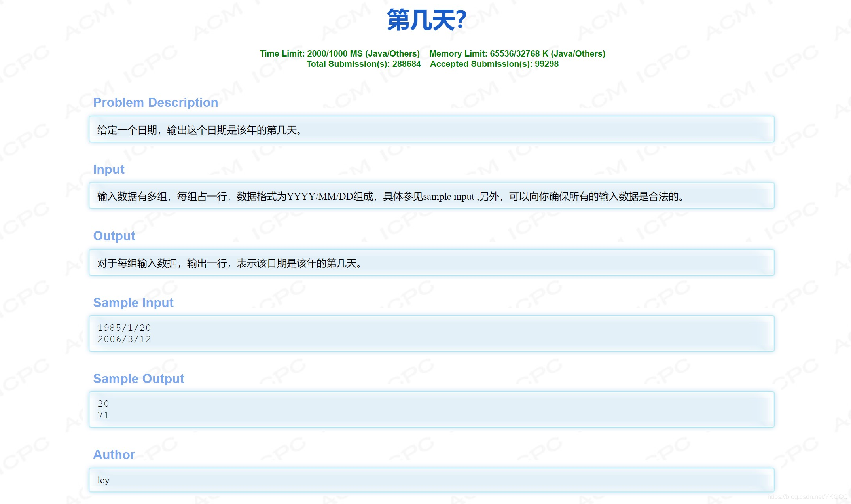This screenshot has width=851, height=504.
Task: Select the Sample Input heading
Action: (133, 303)
